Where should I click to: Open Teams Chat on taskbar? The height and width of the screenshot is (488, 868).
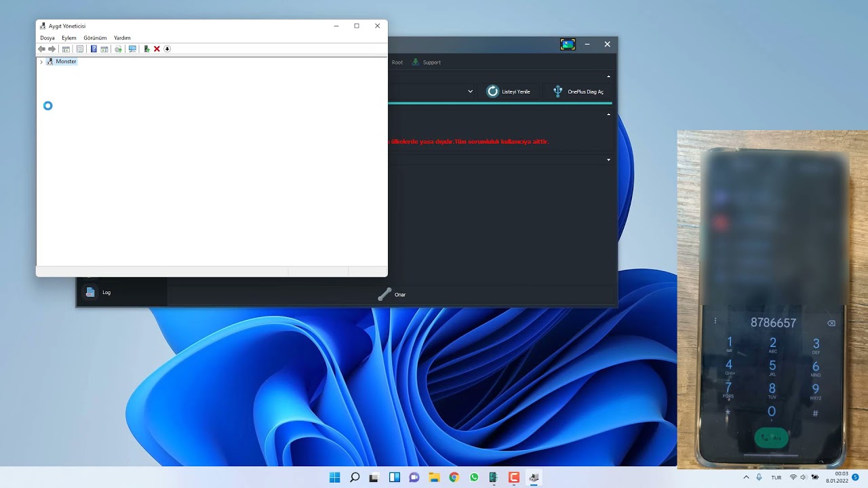tap(414, 477)
